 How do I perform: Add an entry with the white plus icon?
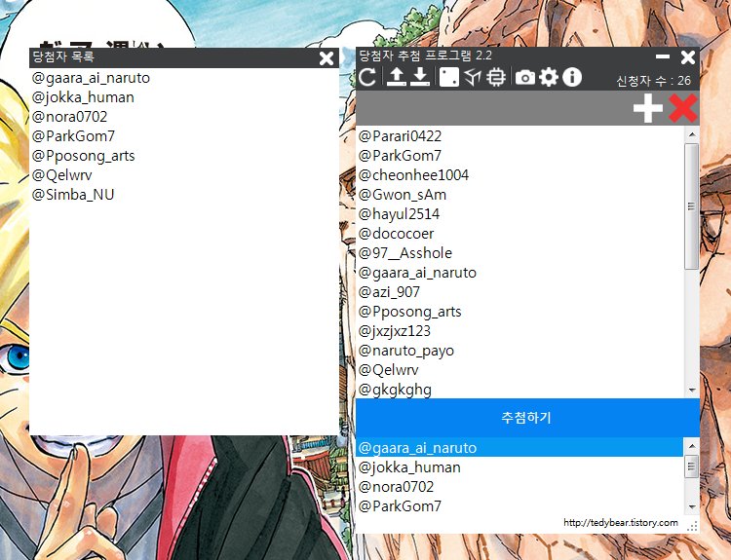coord(648,108)
